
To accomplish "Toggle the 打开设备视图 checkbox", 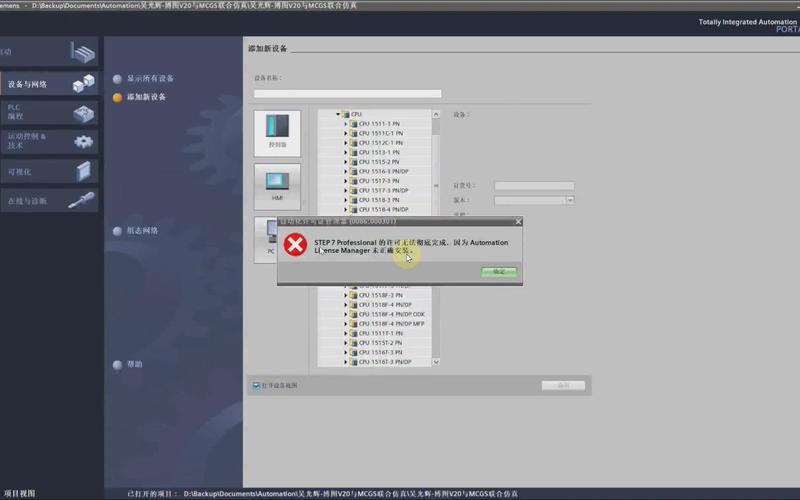I will point(256,386).
